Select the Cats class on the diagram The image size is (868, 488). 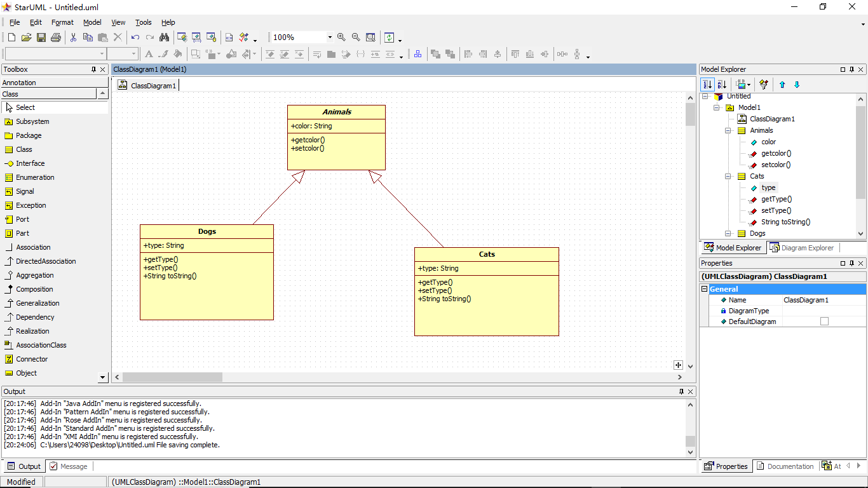(x=486, y=254)
